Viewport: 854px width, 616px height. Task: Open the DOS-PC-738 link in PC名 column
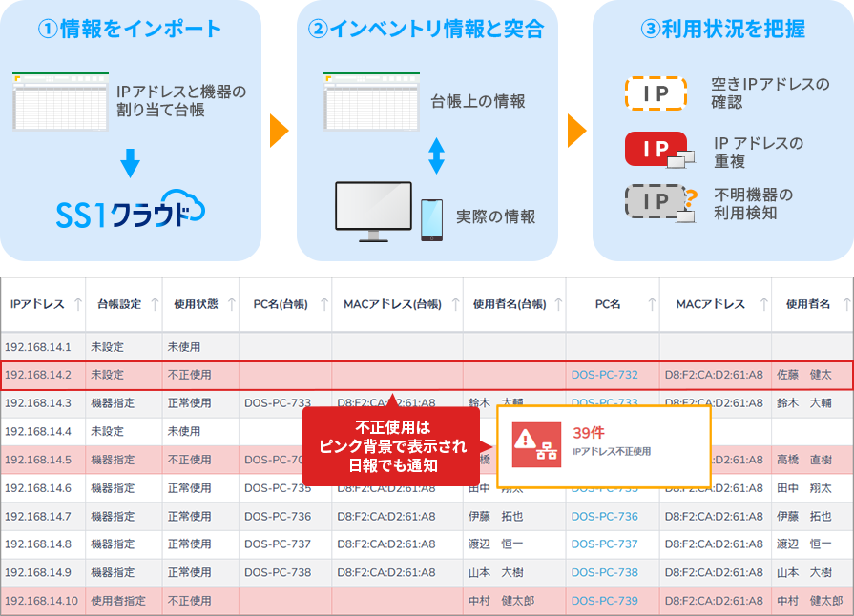coord(605,572)
